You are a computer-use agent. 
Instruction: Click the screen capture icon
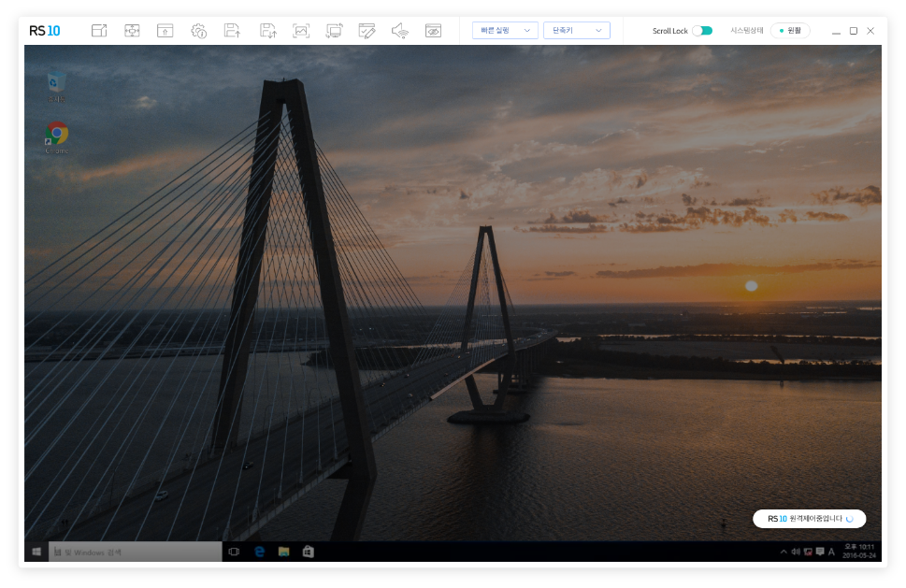300,31
